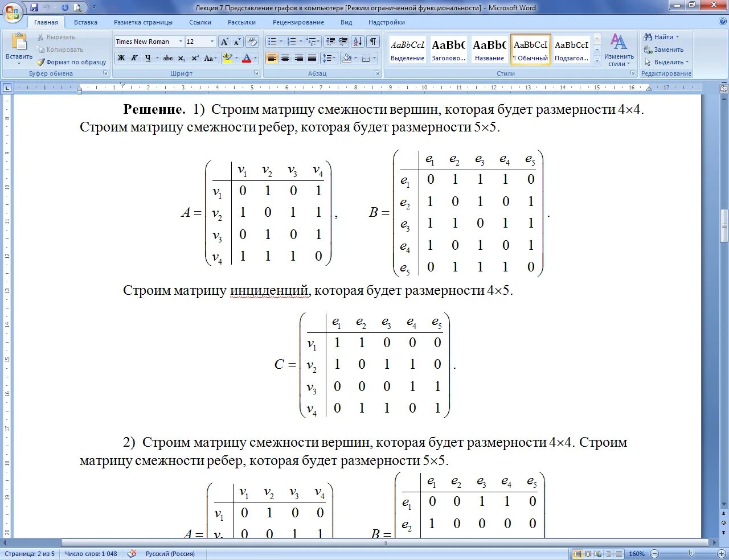Click Вырезать in clipboard group

point(56,37)
